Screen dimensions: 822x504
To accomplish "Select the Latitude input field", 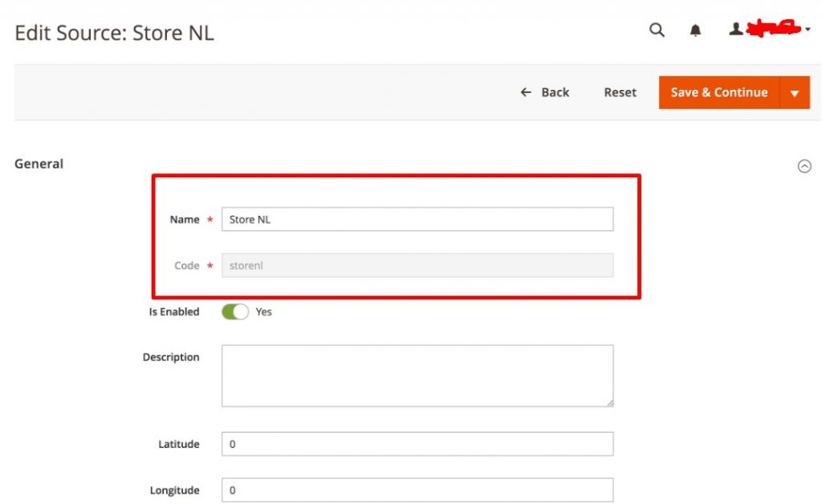I will click(417, 444).
